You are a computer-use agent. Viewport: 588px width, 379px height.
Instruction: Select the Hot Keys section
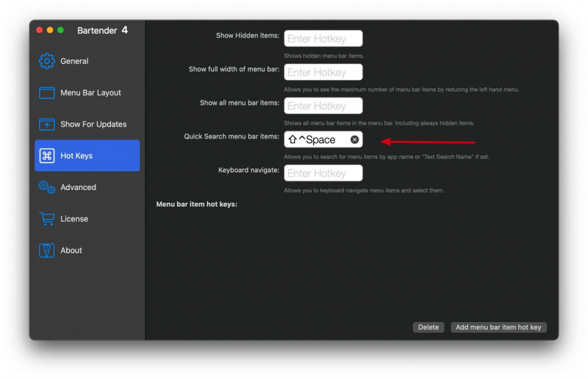(87, 156)
